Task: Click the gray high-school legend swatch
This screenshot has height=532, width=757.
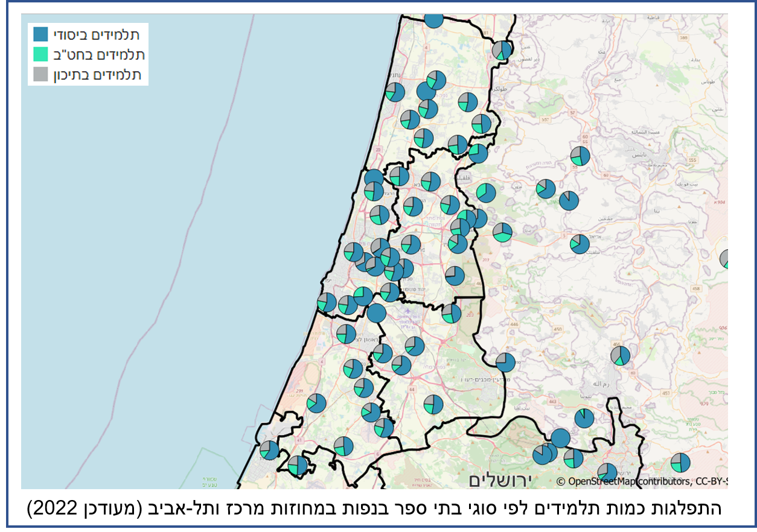Action: [x=41, y=74]
